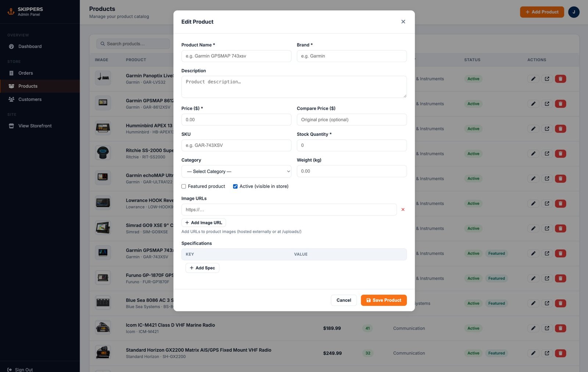This screenshot has width=588, height=372.
Task: Click the Image URL https field
Action: pos(289,210)
